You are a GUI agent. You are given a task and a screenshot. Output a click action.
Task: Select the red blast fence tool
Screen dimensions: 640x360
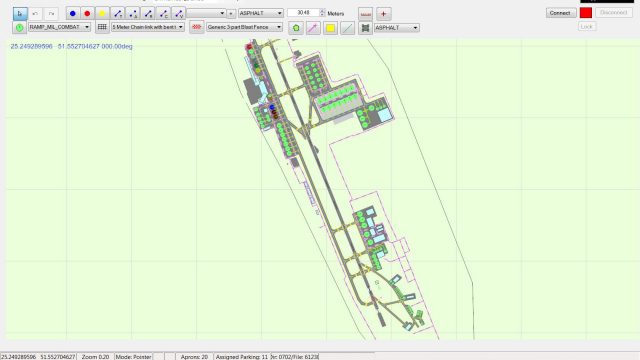click(x=197, y=27)
